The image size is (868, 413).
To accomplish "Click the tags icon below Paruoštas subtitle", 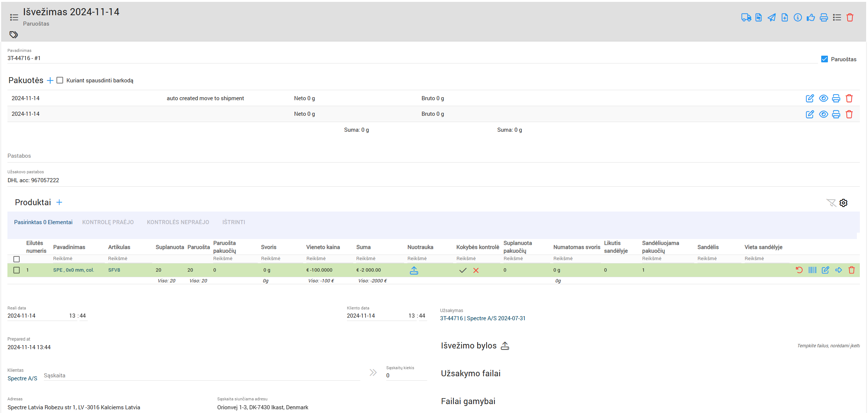I will [x=14, y=35].
